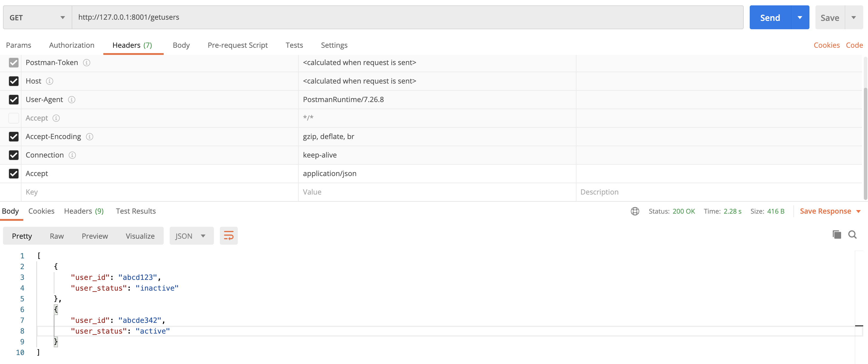
Task: Open the Test Results response tab
Action: [135, 211]
